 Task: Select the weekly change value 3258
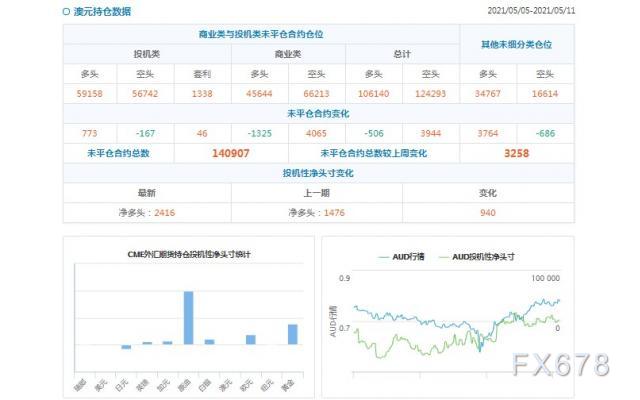point(516,153)
